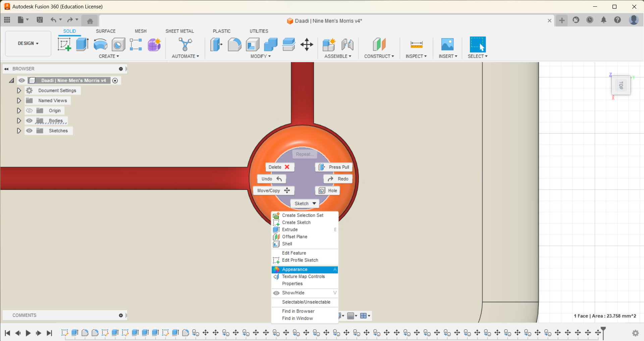Viewport: 644px width, 341px height.
Task: Switch to the SURFACE tab
Action: (x=106, y=31)
